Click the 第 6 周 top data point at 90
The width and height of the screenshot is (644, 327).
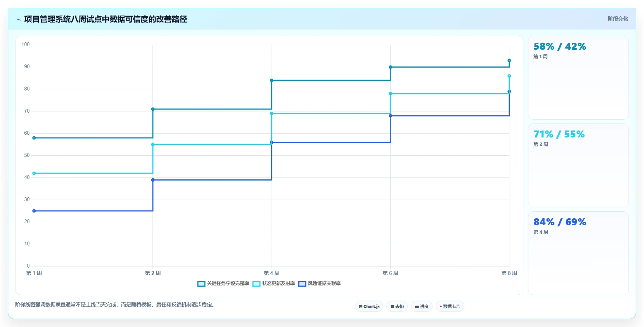[390, 67]
